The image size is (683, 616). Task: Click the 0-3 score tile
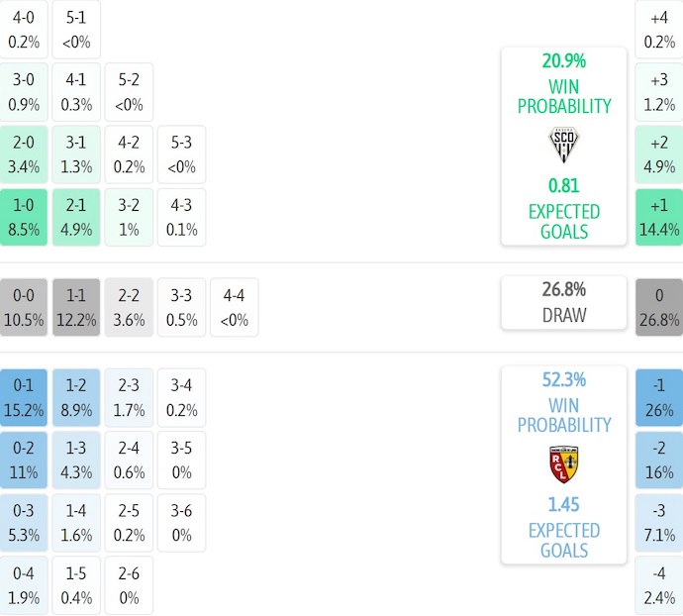(x=25, y=522)
